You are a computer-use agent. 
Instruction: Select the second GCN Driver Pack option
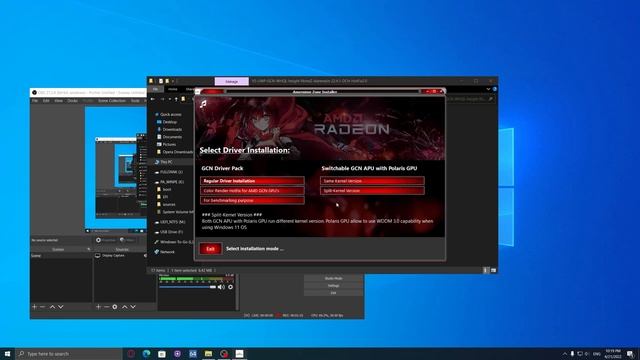pyautogui.click(x=252, y=191)
